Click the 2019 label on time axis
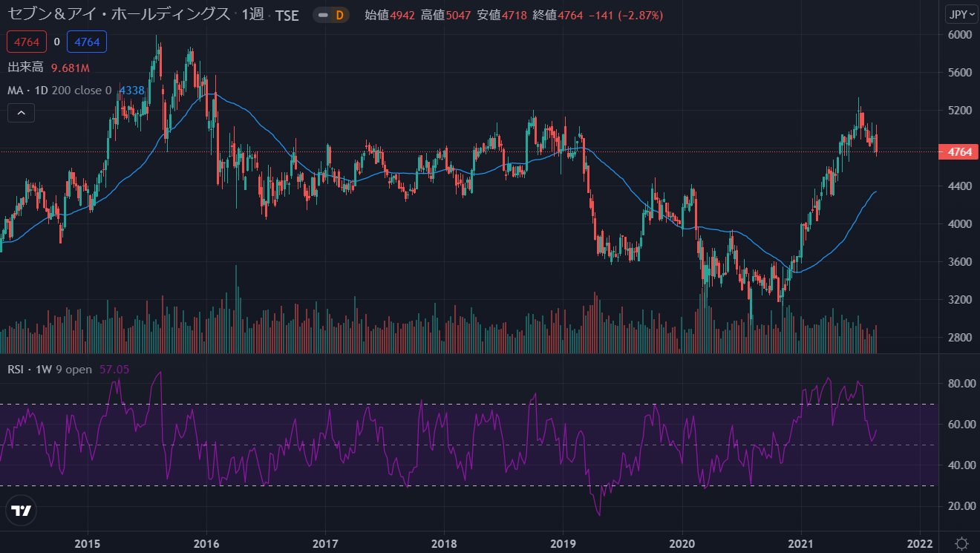Screen dimensions: 980x553 pos(563,543)
